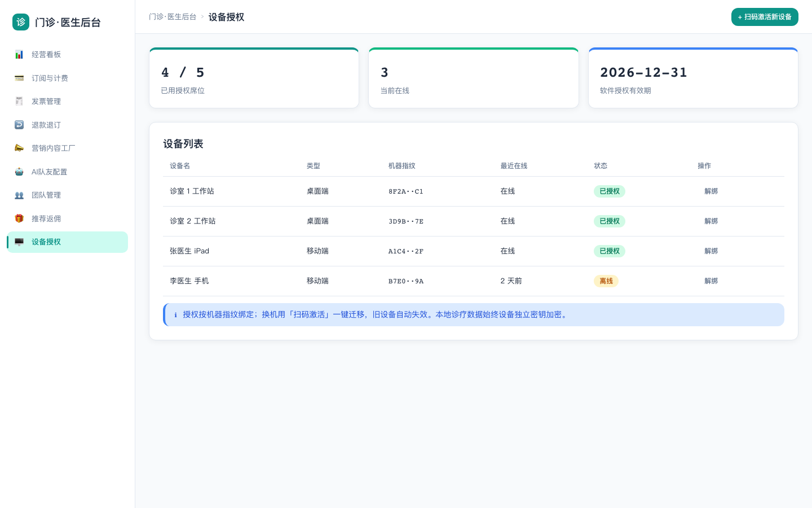Click fingerprint A1C4··2F
Image resolution: width=812 pixels, height=508 pixels.
[x=406, y=251]
